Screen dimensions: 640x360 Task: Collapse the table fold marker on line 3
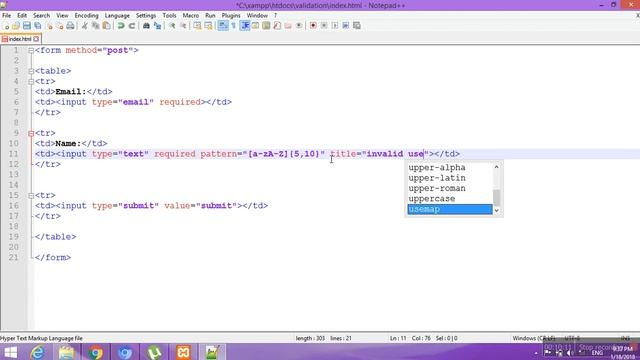31,71
